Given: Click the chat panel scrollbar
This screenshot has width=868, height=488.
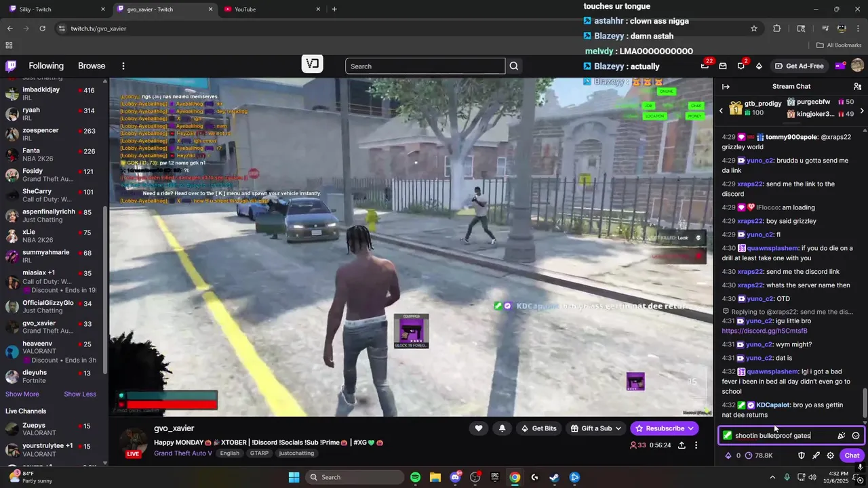Looking at the screenshot, I should [864, 403].
